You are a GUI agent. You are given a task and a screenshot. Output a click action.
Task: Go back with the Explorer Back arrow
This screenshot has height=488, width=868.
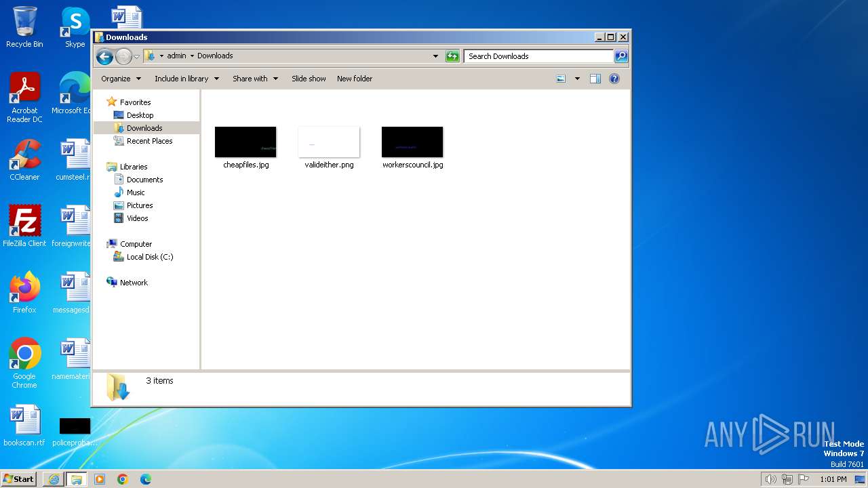pyautogui.click(x=104, y=56)
